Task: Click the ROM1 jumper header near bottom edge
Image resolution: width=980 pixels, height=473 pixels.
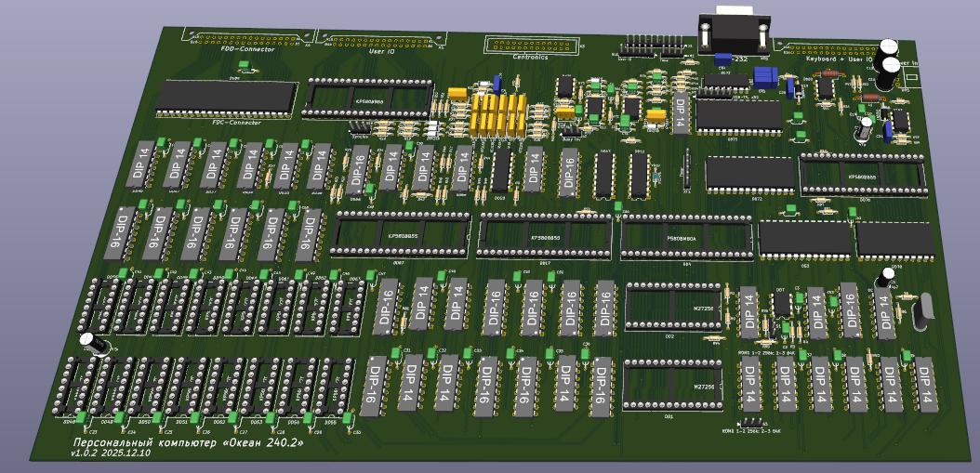Action: (x=749, y=421)
